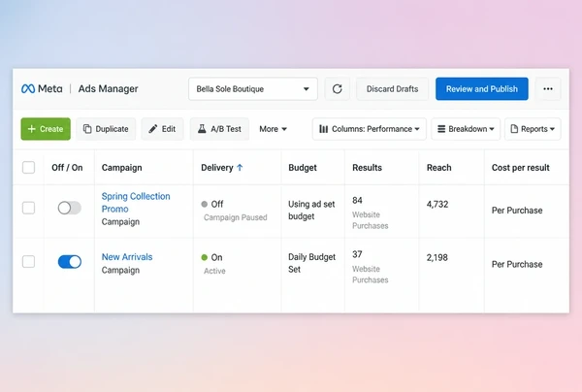Open the three-dots more options menu
The width and height of the screenshot is (582, 392).
(x=548, y=88)
